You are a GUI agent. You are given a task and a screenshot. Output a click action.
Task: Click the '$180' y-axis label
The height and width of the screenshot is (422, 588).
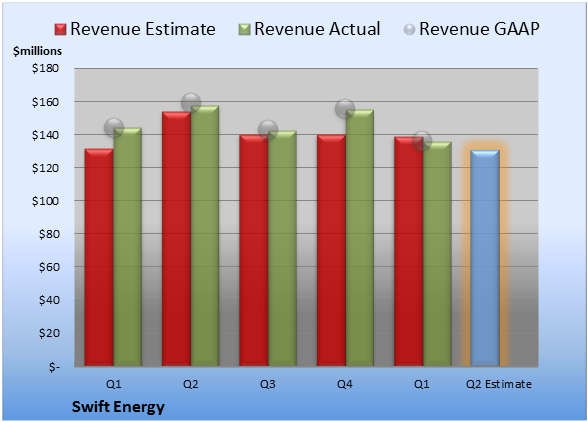tap(45, 68)
